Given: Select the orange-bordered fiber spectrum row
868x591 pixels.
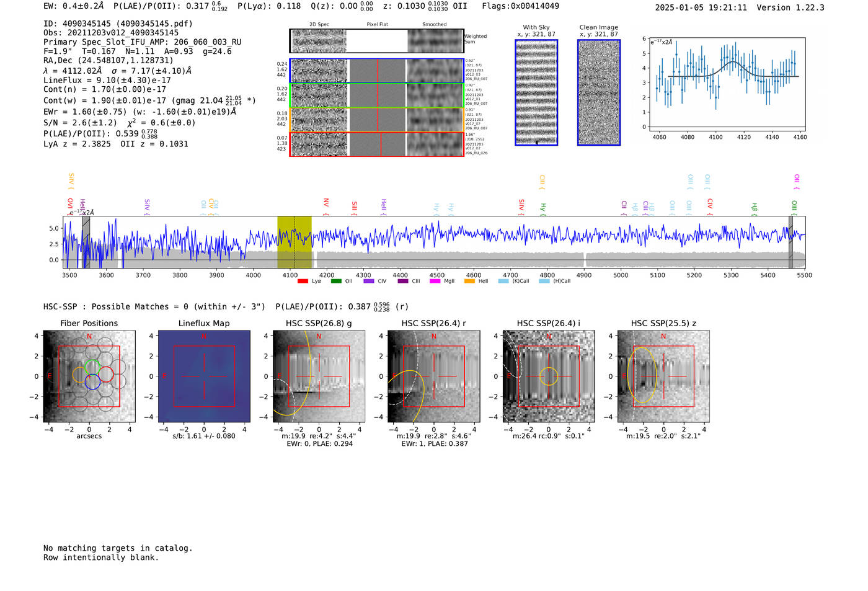Looking at the screenshot, I should click(x=376, y=119).
